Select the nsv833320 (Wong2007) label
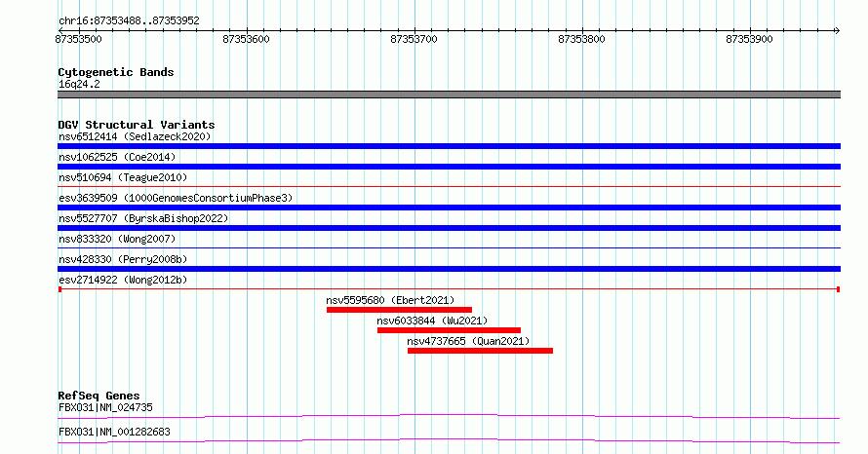 pos(117,239)
